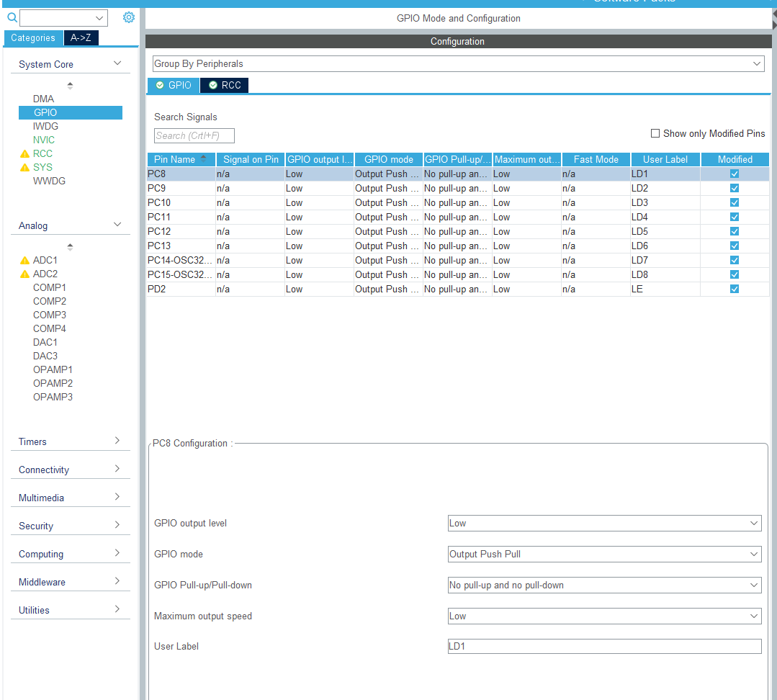Switch to the A->Z tab

pos(81,37)
